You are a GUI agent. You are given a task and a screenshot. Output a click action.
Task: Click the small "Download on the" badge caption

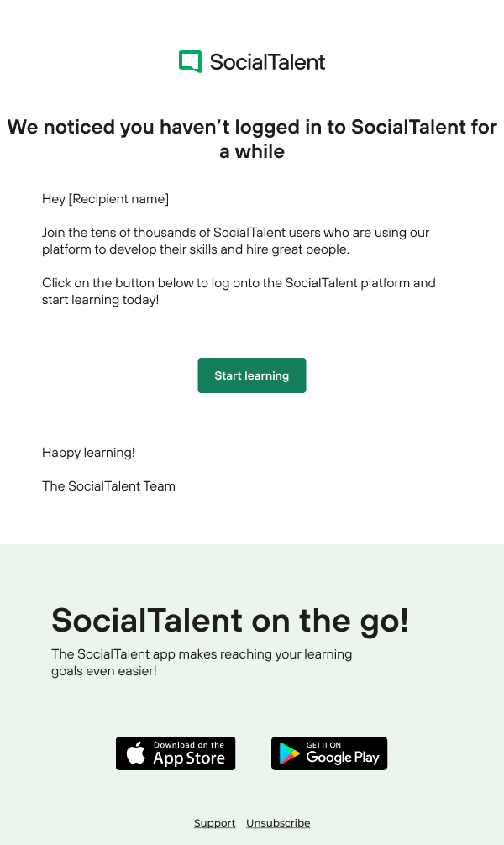pos(189,745)
